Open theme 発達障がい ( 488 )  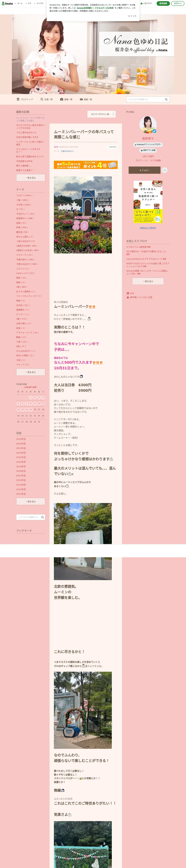(25, 218)
